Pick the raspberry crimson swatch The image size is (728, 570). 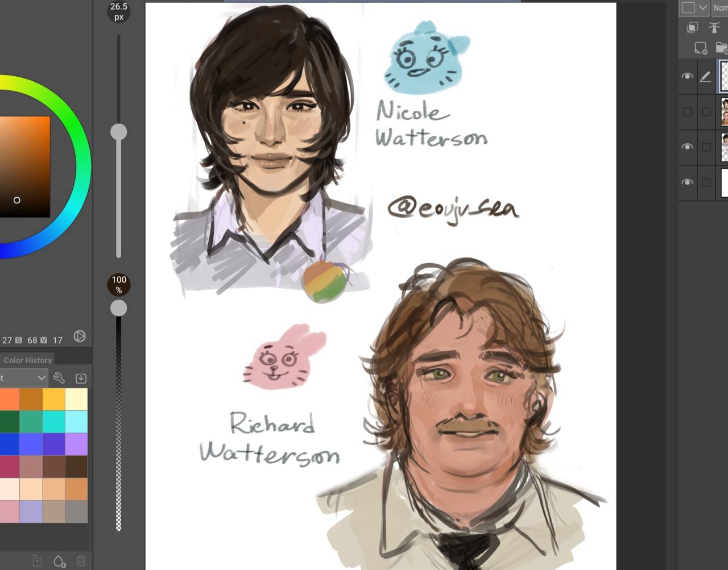(10, 467)
